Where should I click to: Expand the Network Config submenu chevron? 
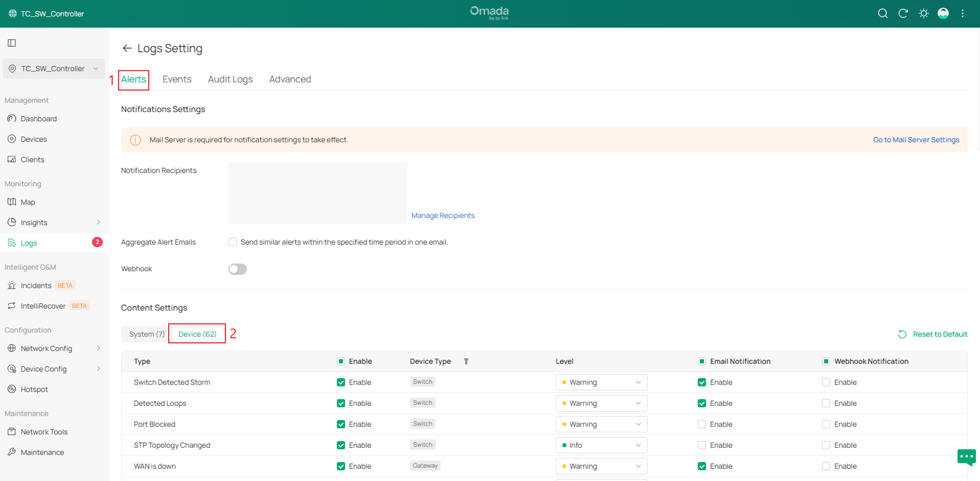point(98,348)
